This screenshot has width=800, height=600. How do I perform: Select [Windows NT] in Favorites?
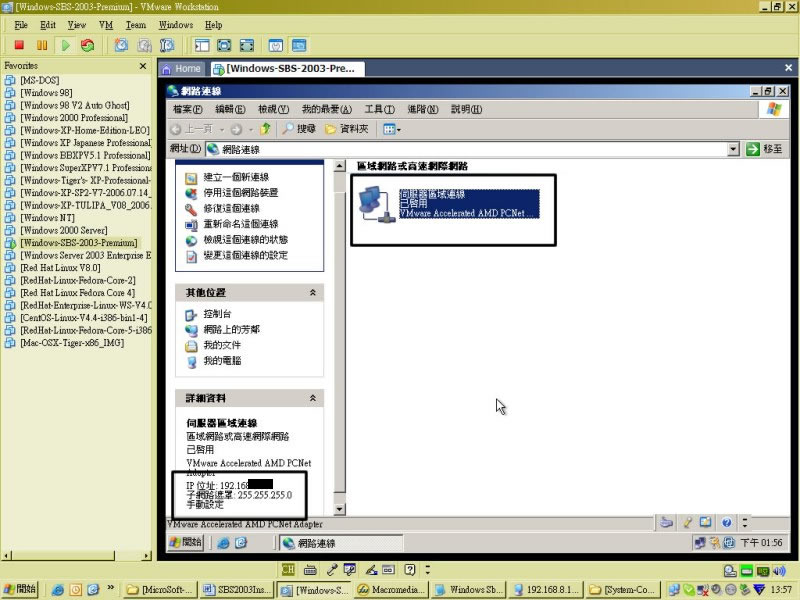[x=47, y=217]
